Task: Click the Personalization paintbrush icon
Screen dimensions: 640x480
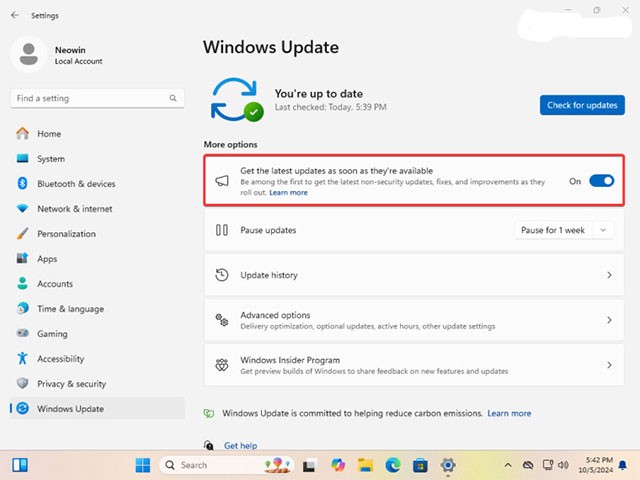Action: click(22, 233)
